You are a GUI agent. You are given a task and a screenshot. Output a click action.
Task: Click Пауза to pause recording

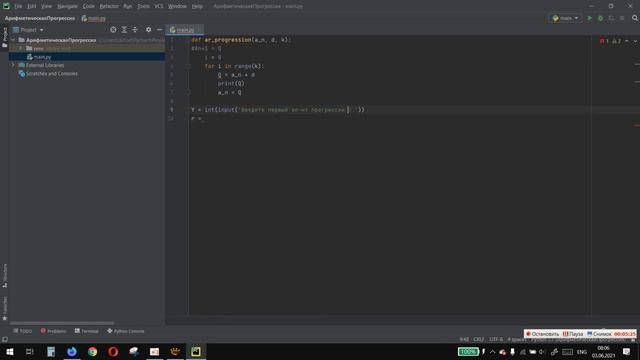click(x=573, y=333)
